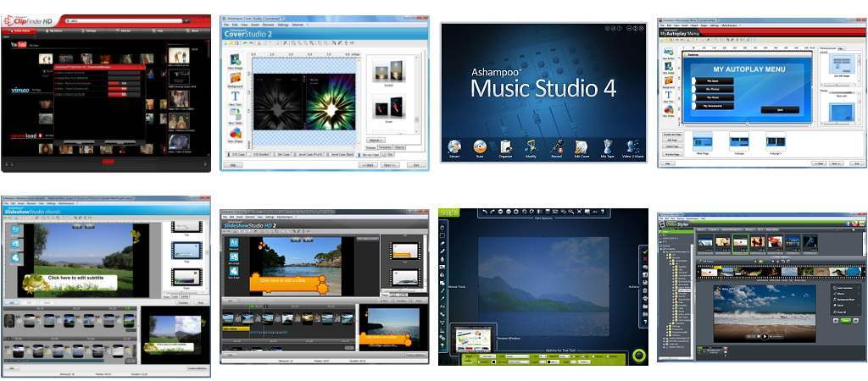Open Settings menu in Cover Studio 2
The image size is (868, 381).
(x=283, y=25)
